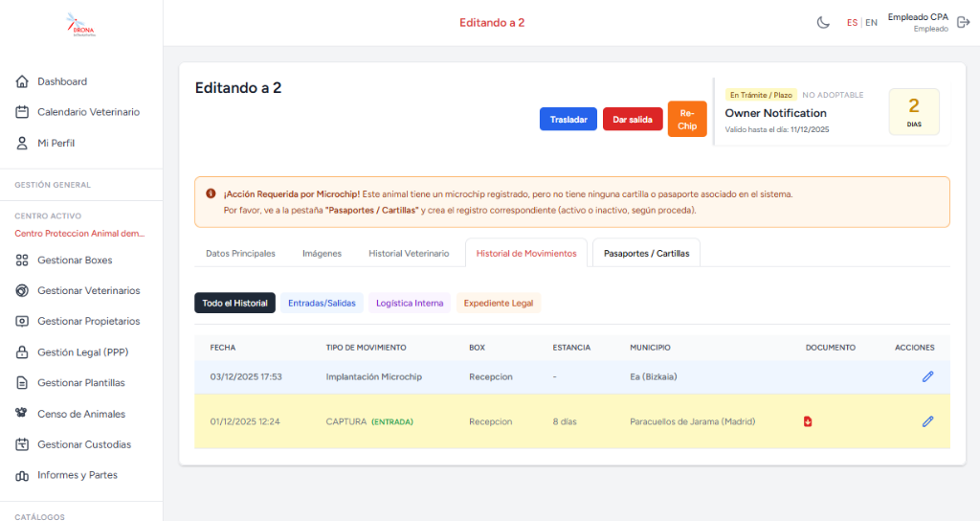Click the Owner Notification heading
The width and height of the screenshot is (980, 521).
[x=775, y=113]
